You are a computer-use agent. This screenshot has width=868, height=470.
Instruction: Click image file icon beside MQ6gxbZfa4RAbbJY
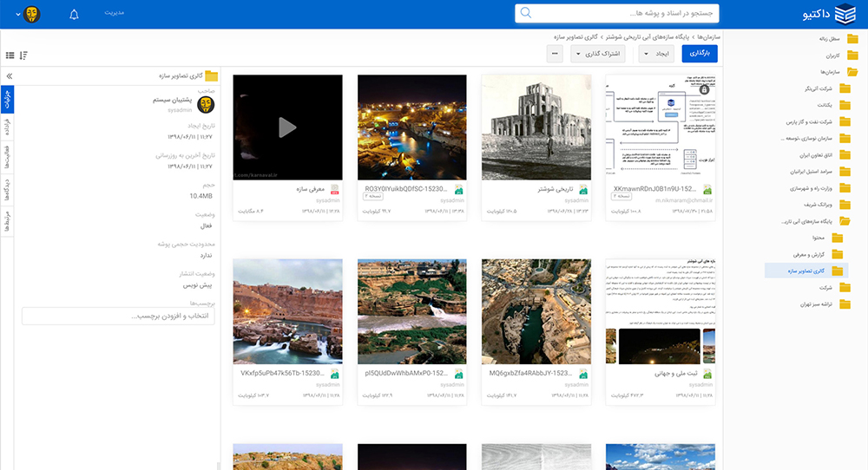pyautogui.click(x=583, y=375)
